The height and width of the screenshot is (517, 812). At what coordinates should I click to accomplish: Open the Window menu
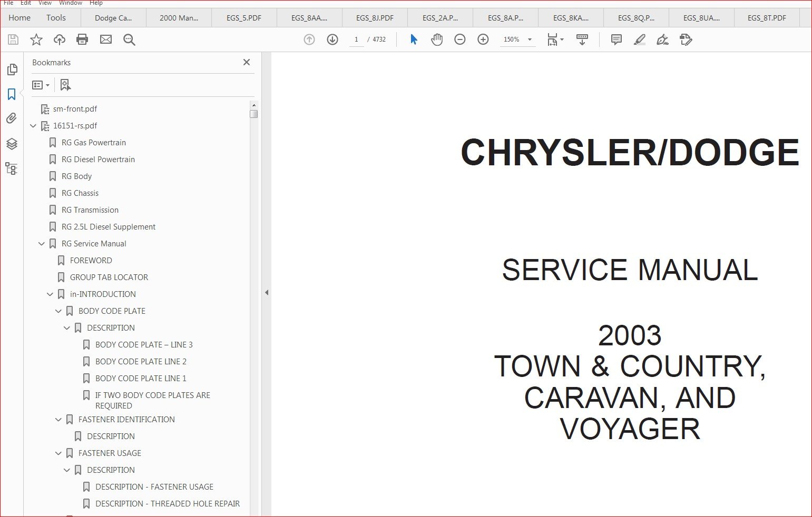pos(71,3)
